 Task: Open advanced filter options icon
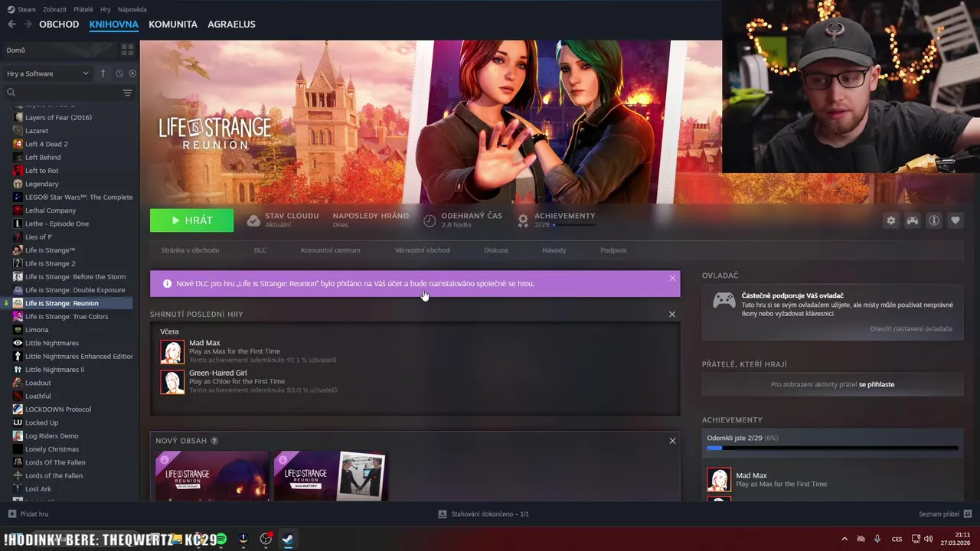coord(127,93)
